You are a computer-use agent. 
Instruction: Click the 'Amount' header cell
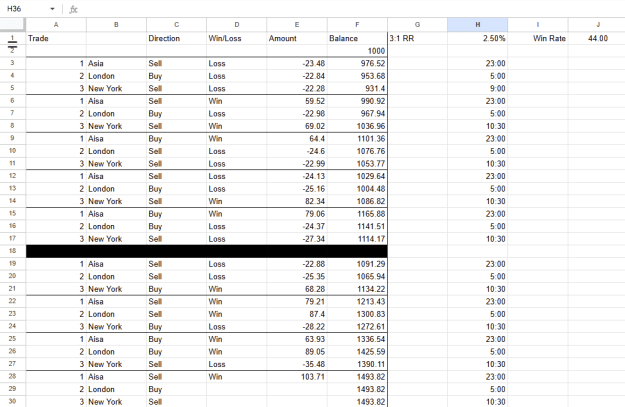pos(297,38)
